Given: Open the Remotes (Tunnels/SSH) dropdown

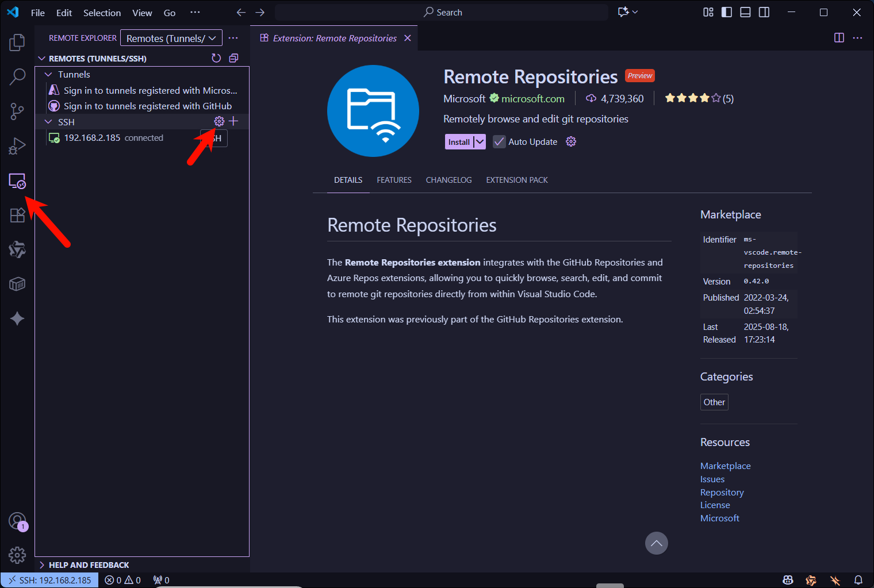Looking at the screenshot, I should point(171,39).
